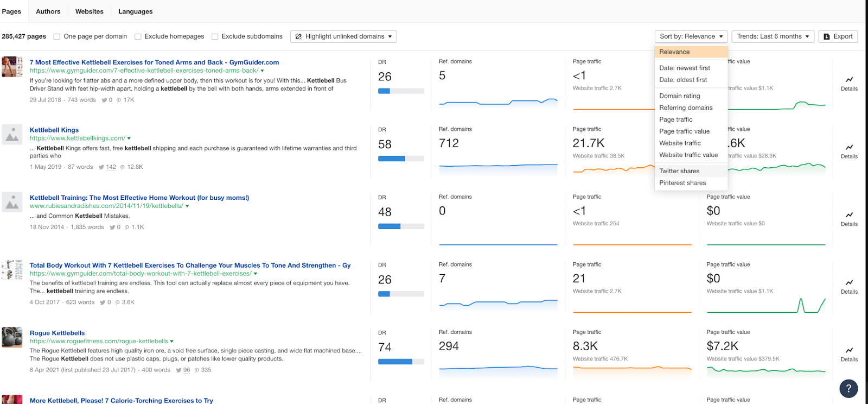
Task: Sort by Referring domains
Action: [691, 108]
